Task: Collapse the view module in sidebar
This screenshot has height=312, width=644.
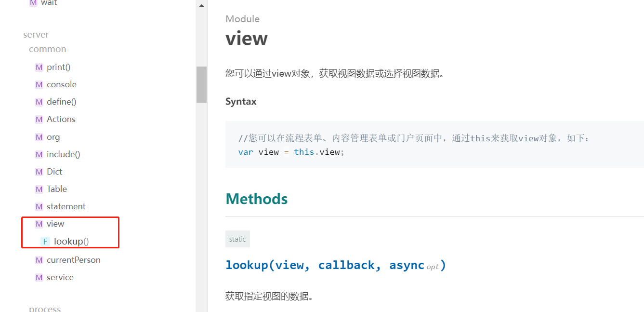Action: tap(55, 224)
